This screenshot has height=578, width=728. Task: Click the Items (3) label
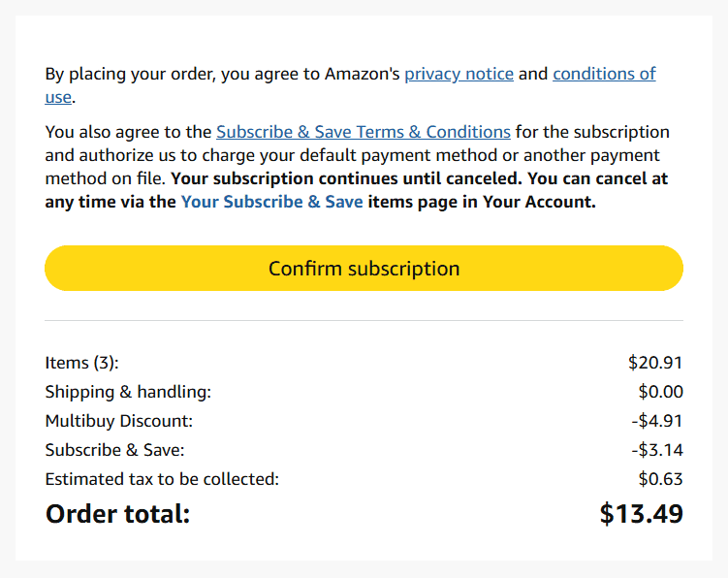(81, 363)
